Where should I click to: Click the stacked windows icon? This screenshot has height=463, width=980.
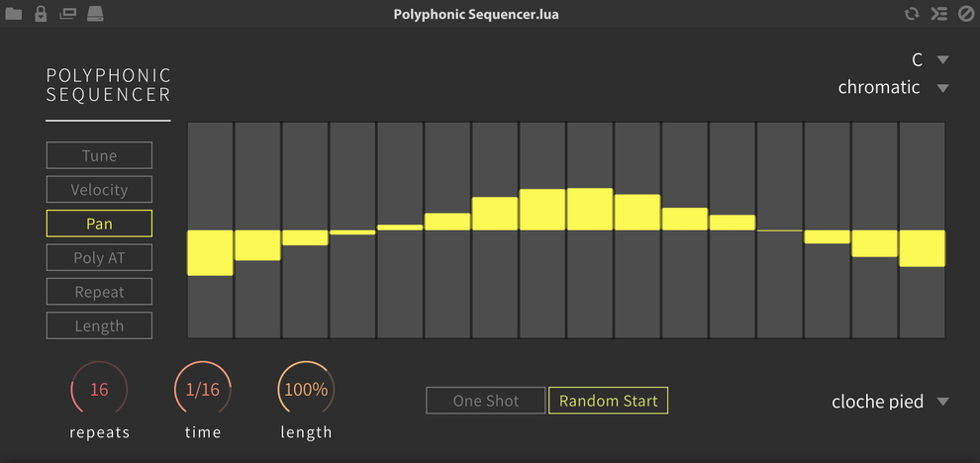pos(67,14)
